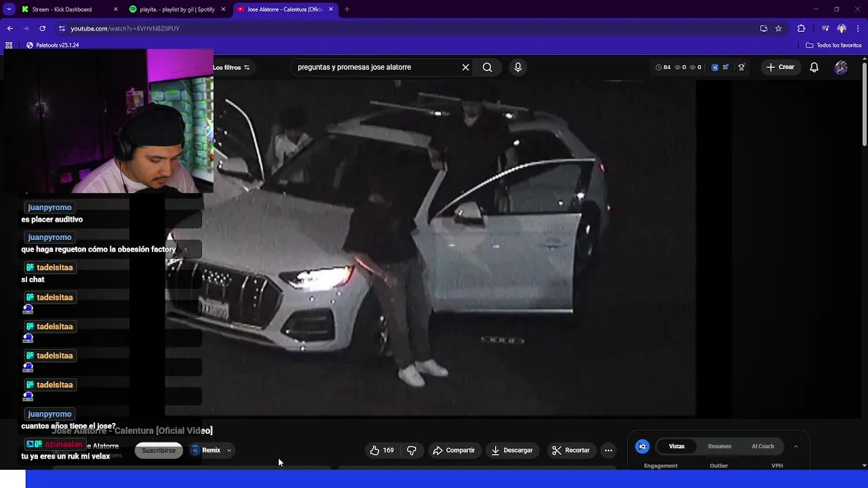The image size is (868, 488).
Task: Click the Recortar button
Action: pyautogui.click(x=571, y=450)
